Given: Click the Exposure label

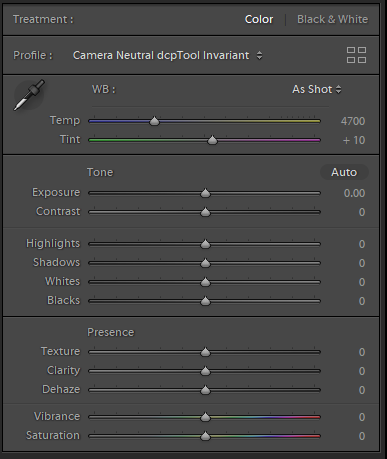Looking at the screenshot, I should [x=56, y=192].
